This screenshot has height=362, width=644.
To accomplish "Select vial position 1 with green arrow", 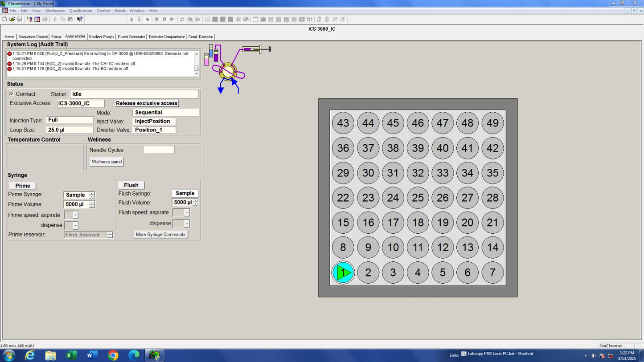I will pyautogui.click(x=343, y=273).
